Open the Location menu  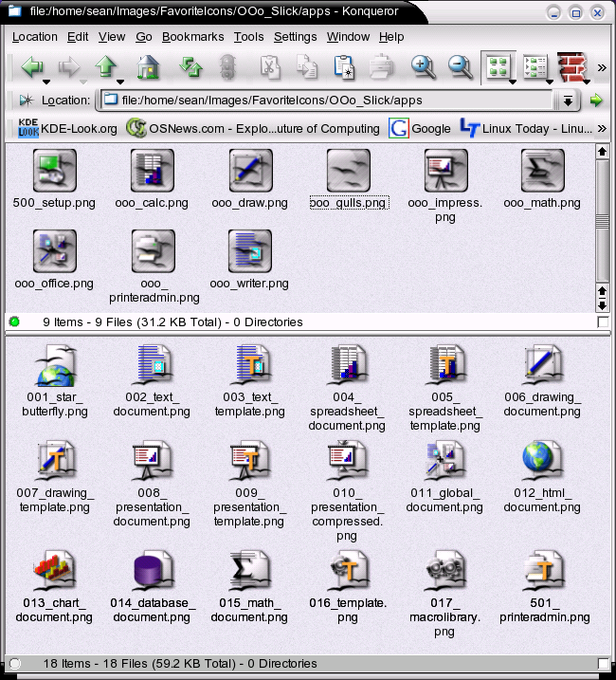pyautogui.click(x=35, y=37)
